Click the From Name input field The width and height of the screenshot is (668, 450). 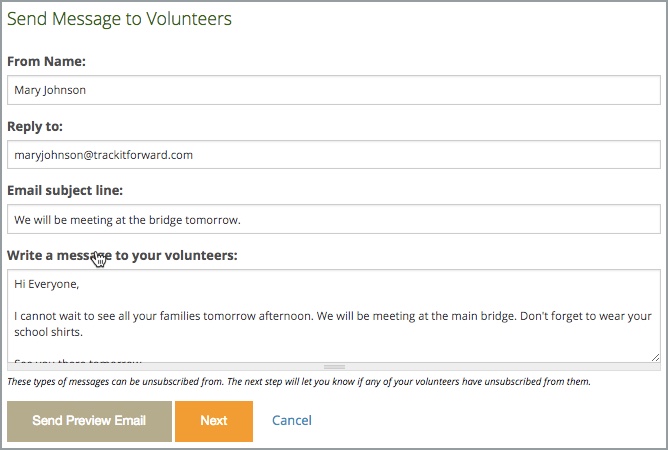click(333, 90)
